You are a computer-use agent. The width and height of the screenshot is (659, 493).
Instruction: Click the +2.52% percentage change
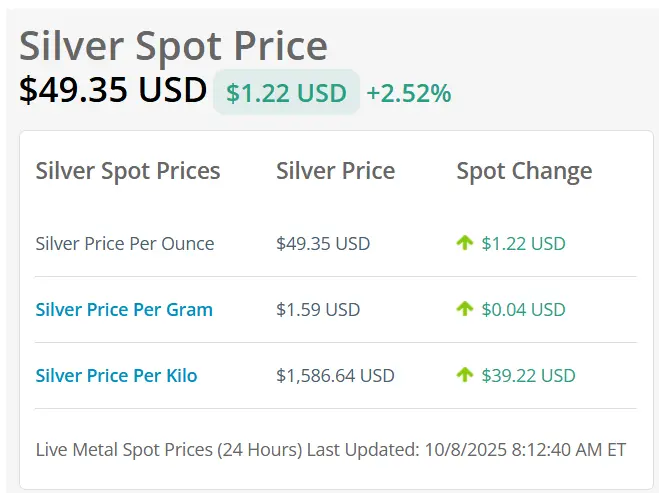[408, 94]
